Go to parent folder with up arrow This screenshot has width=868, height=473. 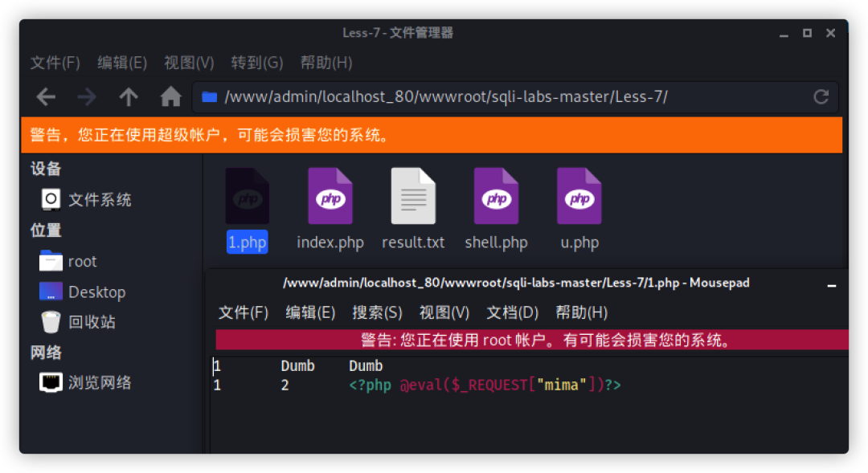pos(129,97)
